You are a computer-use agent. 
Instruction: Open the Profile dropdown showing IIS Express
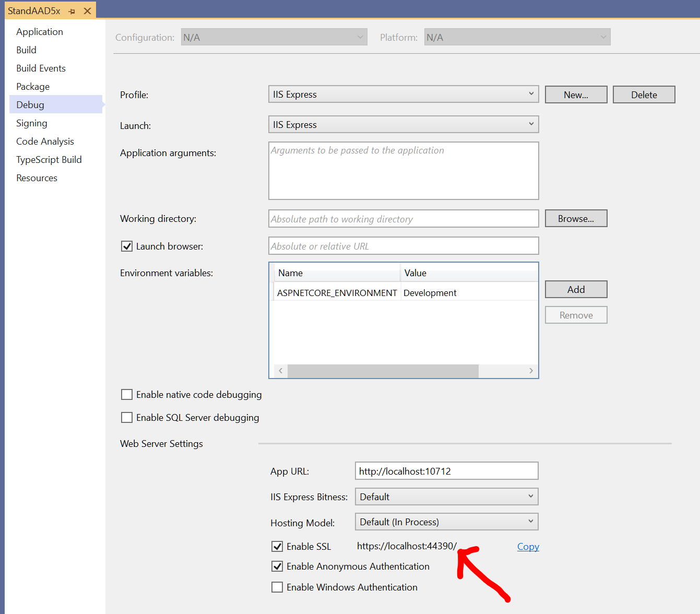pyautogui.click(x=530, y=94)
